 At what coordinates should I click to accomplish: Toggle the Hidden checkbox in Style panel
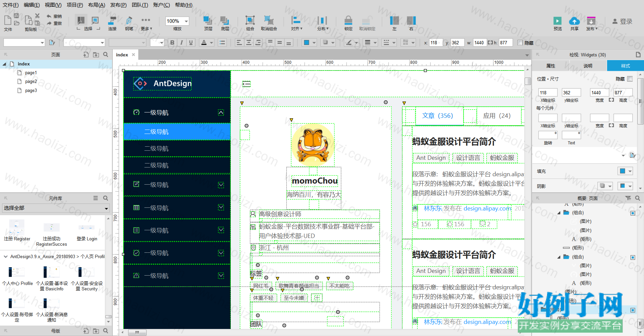[x=630, y=79]
